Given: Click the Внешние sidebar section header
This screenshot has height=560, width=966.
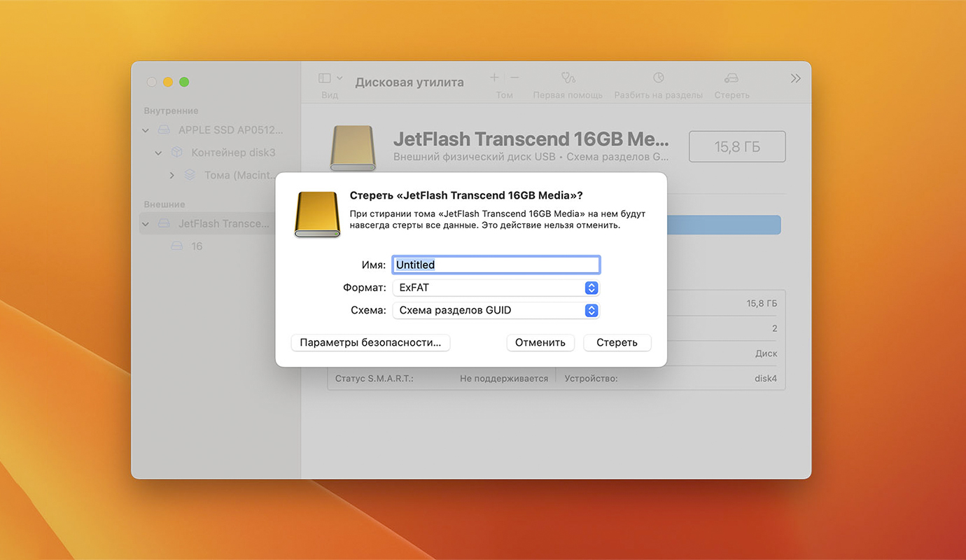Looking at the screenshot, I should 164,204.
